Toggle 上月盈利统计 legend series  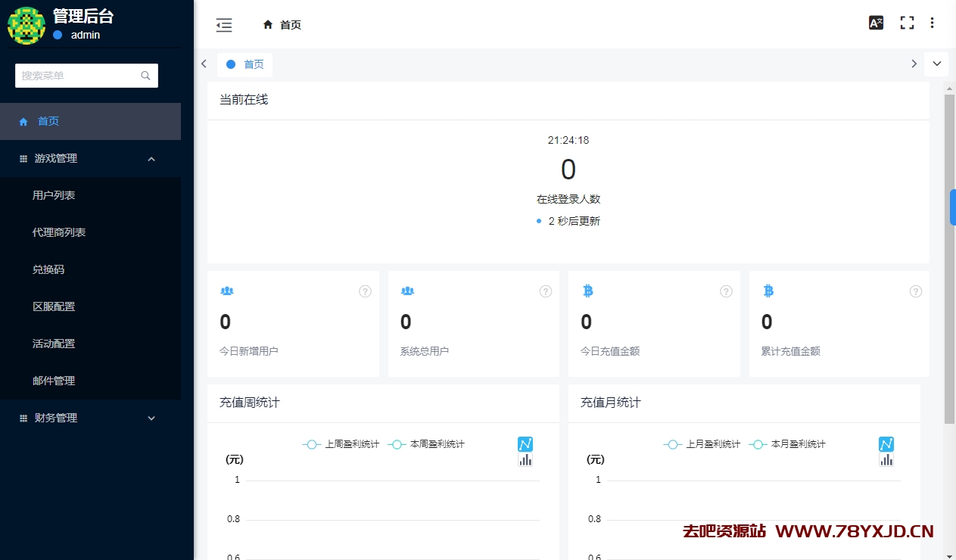(702, 444)
